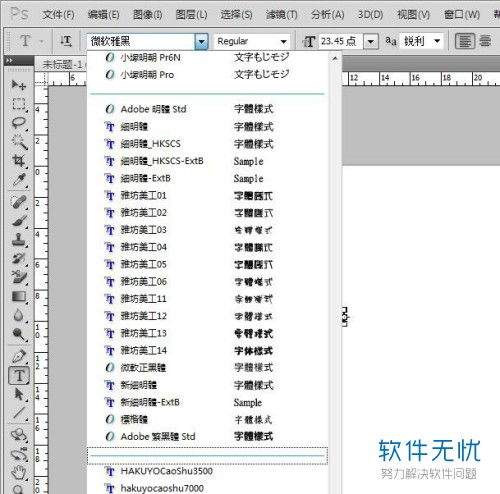Select the Hand tool
This screenshot has width=500, height=494.
pyautogui.click(x=19, y=473)
